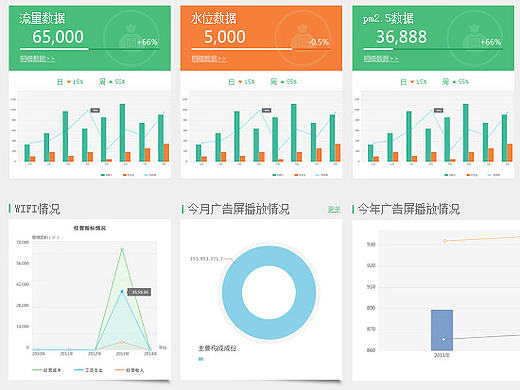Click dark tooltip in 流量数据 bar chart
The height and width of the screenshot is (390, 520).
point(95,110)
